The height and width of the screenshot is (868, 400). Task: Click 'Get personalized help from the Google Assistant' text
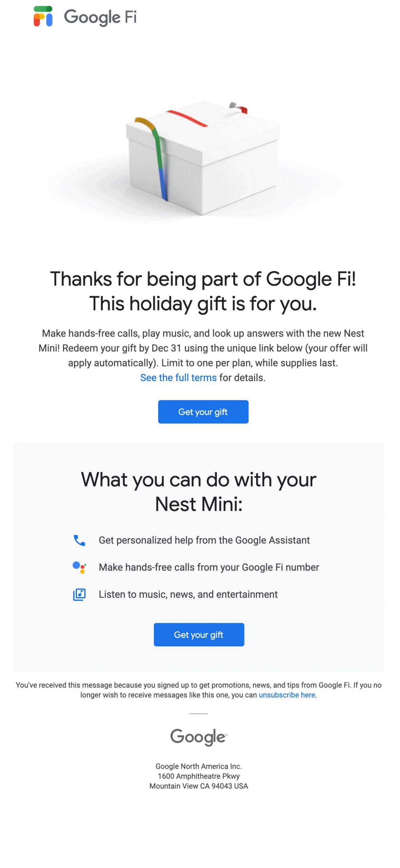[204, 540]
